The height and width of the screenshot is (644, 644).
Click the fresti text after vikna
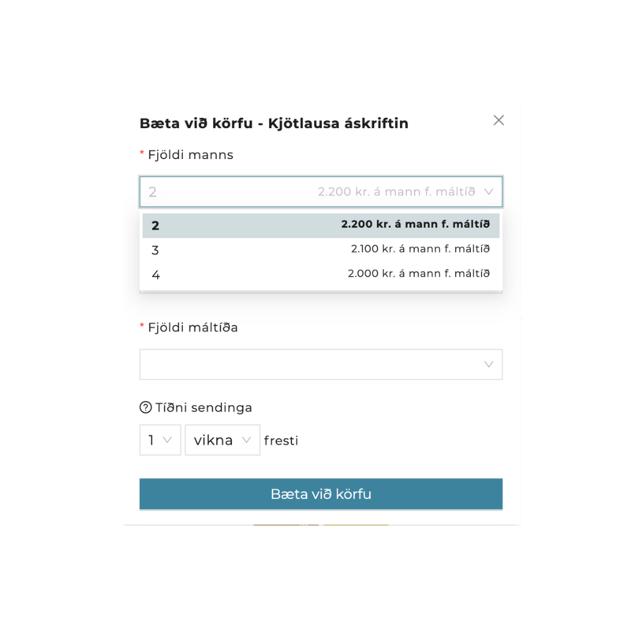[x=281, y=441]
